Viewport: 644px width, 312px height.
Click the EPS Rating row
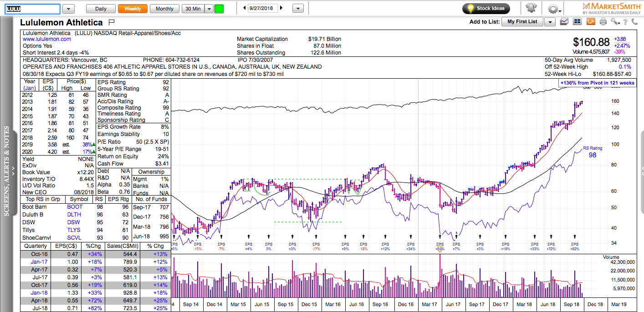point(133,83)
